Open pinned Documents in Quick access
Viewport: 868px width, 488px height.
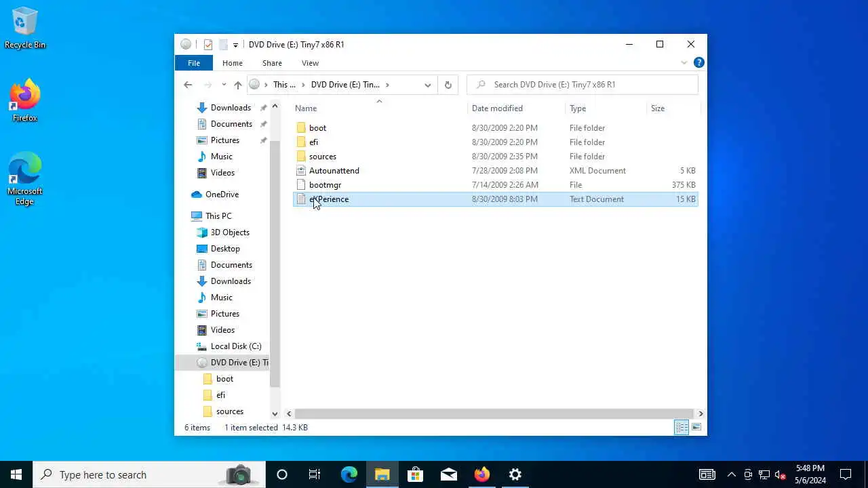[231, 124]
